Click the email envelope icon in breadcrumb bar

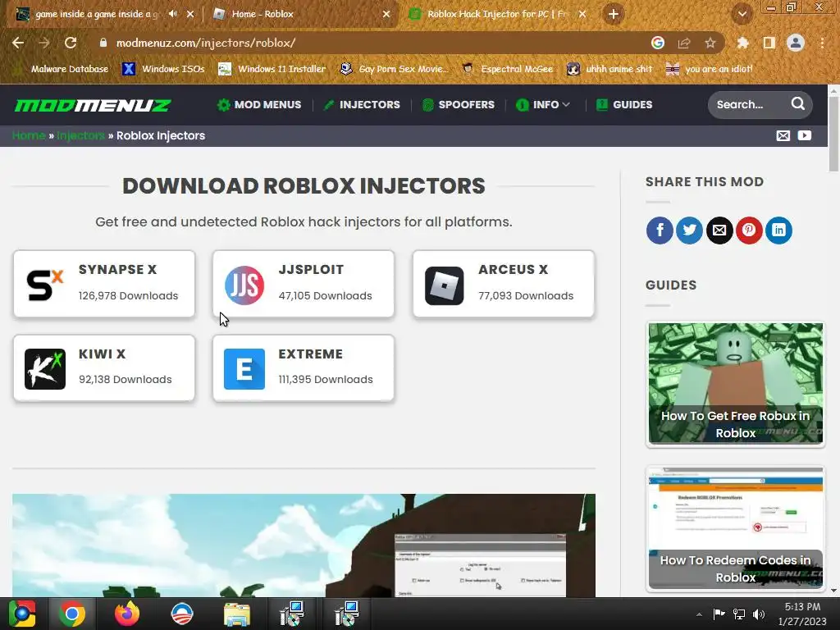(x=783, y=135)
